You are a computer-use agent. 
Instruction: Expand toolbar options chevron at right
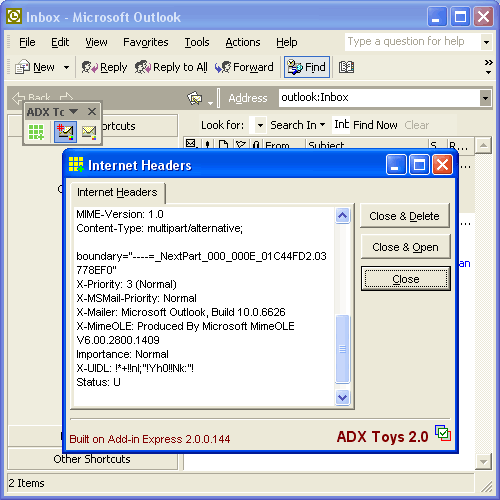[488, 67]
